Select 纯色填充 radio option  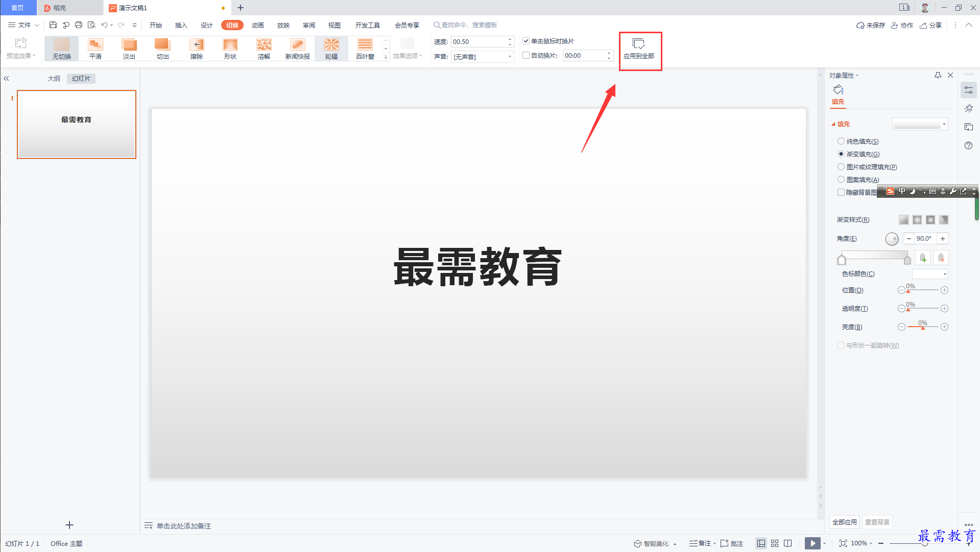click(841, 141)
